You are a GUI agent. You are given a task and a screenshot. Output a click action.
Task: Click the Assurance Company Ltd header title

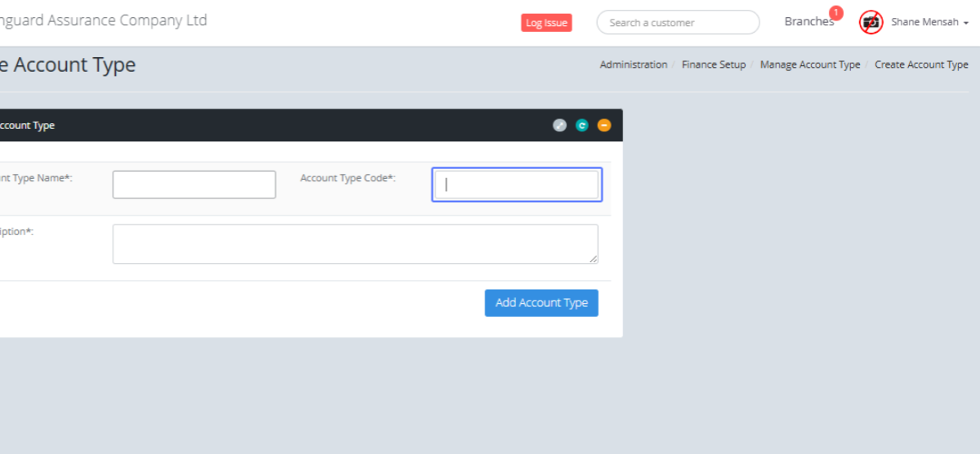coord(104,20)
